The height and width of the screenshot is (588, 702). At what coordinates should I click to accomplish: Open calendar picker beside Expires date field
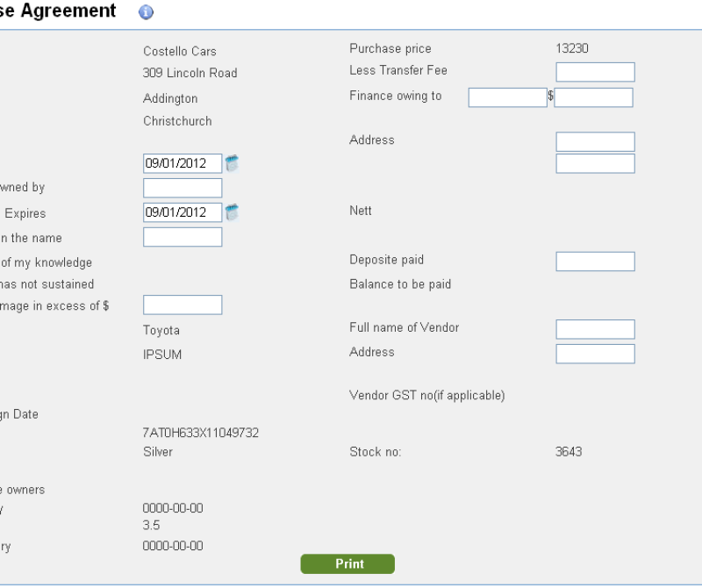232,212
